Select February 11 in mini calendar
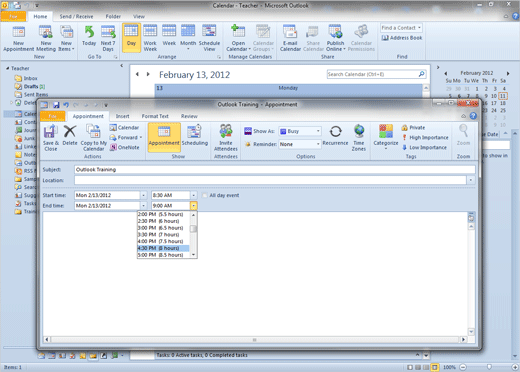Screen dimensions: 520x372 click(x=503, y=96)
